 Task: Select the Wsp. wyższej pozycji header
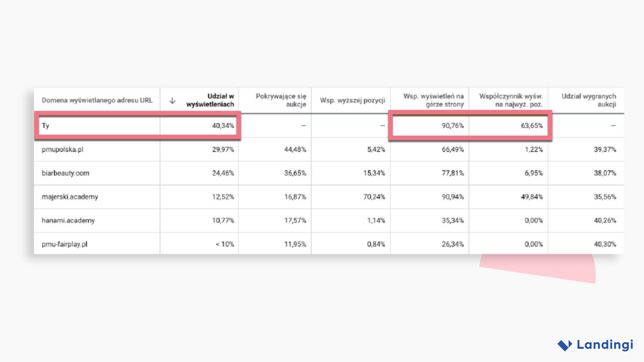[x=353, y=100]
